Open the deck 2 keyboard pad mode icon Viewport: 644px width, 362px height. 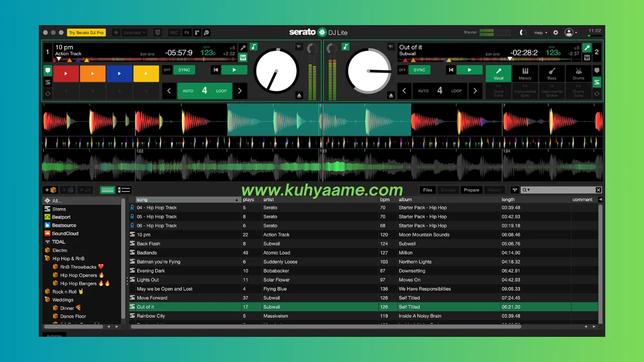click(587, 57)
